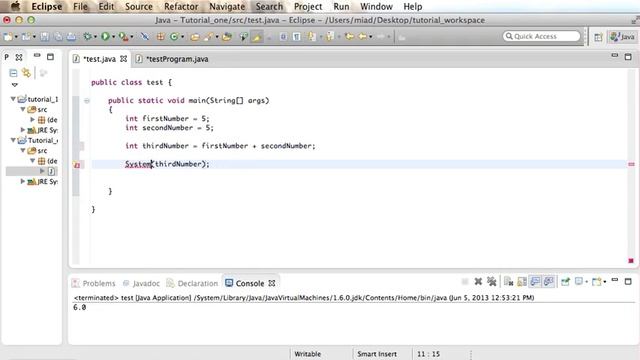Image resolution: width=640 pixels, height=360 pixels.
Task: Click the Collapse All icon in Package Explorer
Action: point(13,73)
